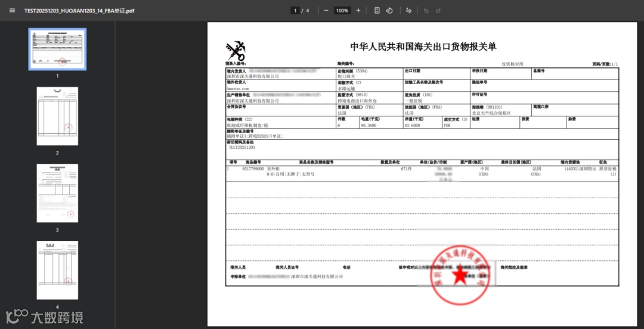This screenshot has width=644, height=329.
Task: Click the 100% zoom level field
Action: [x=342, y=11]
